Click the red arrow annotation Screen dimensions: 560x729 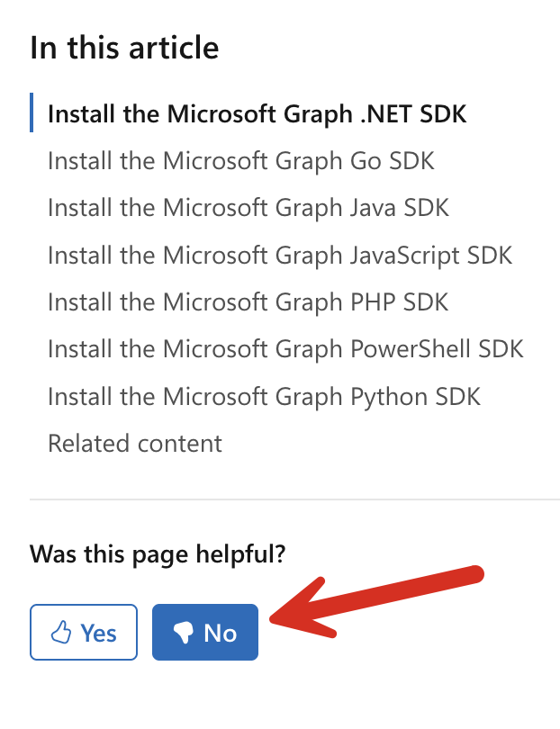click(378, 598)
